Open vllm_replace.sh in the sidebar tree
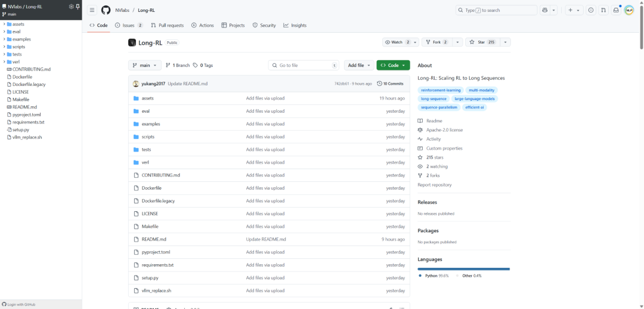This screenshot has height=309, width=644. point(27,137)
